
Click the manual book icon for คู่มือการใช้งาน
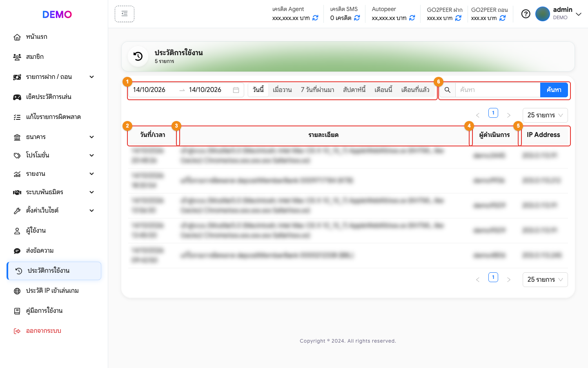click(x=17, y=311)
